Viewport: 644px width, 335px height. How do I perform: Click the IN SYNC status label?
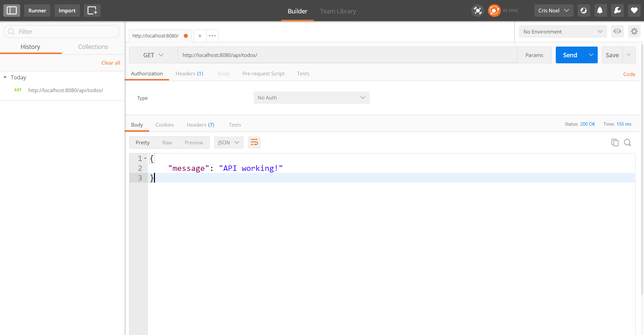[x=511, y=11]
